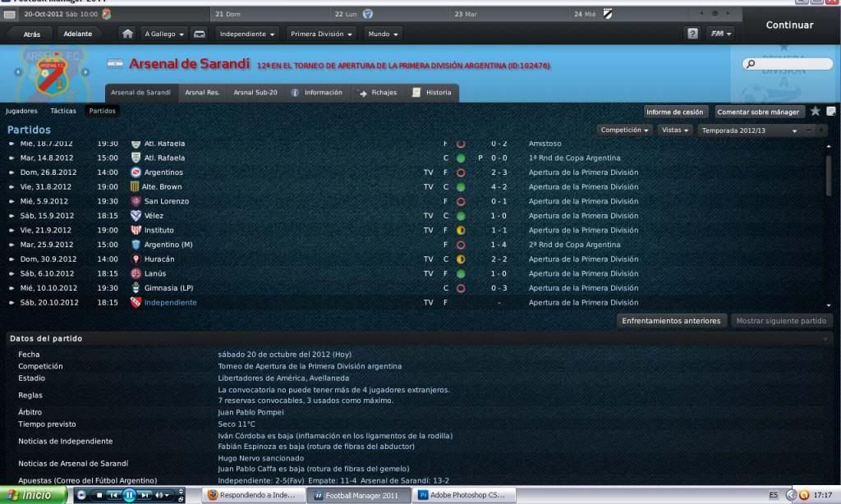Click Comentar sobre mánager button
The width and height of the screenshot is (841, 504).
pyautogui.click(x=758, y=112)
